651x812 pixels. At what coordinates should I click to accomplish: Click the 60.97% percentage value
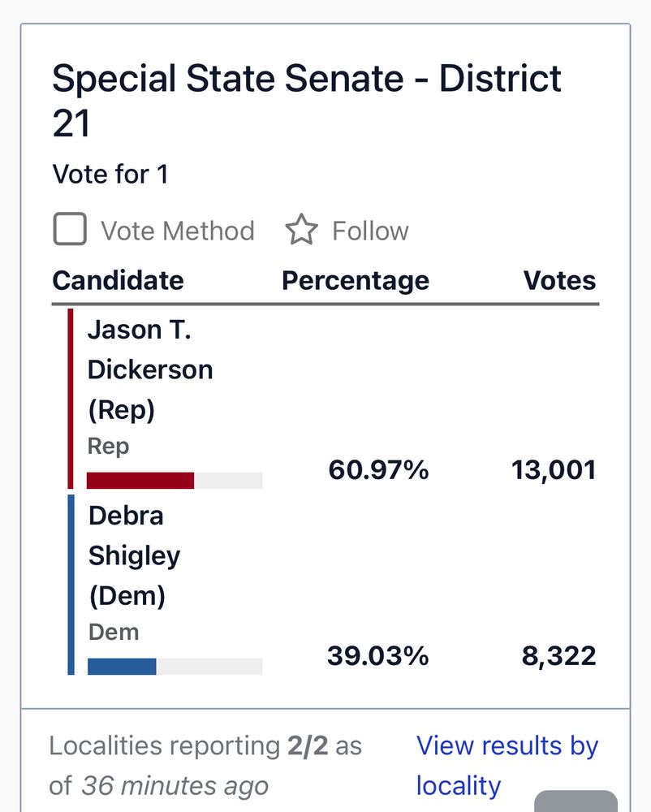pos(378,469)
